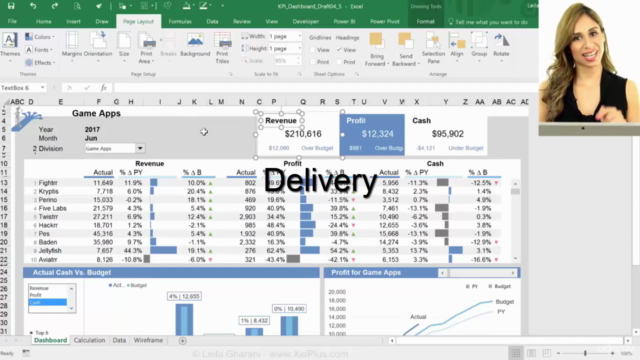Set a sheet Background image
This screenshot has width=640, height=360.
point(195,46)
